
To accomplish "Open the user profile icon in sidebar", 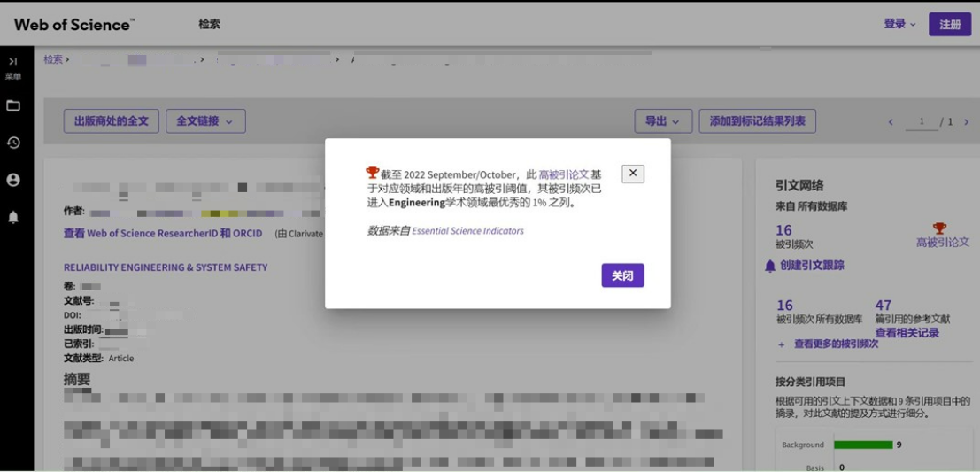I will (13, 180).
